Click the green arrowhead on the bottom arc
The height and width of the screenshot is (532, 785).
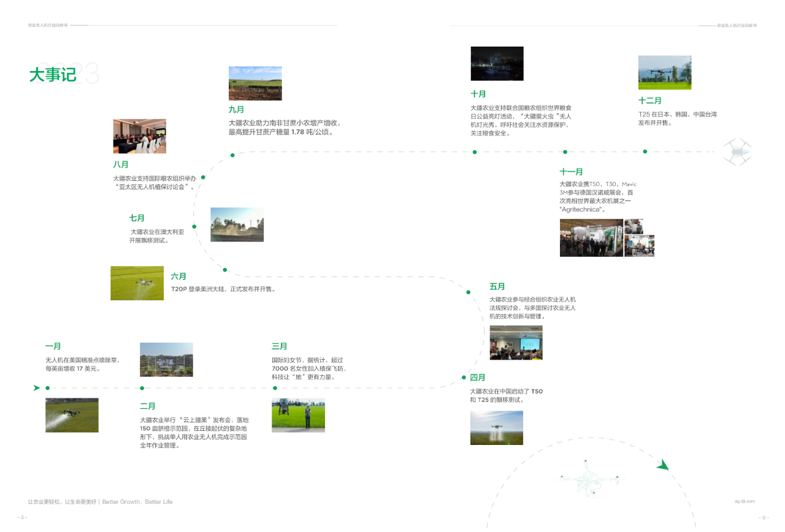[x=662, y=465]
